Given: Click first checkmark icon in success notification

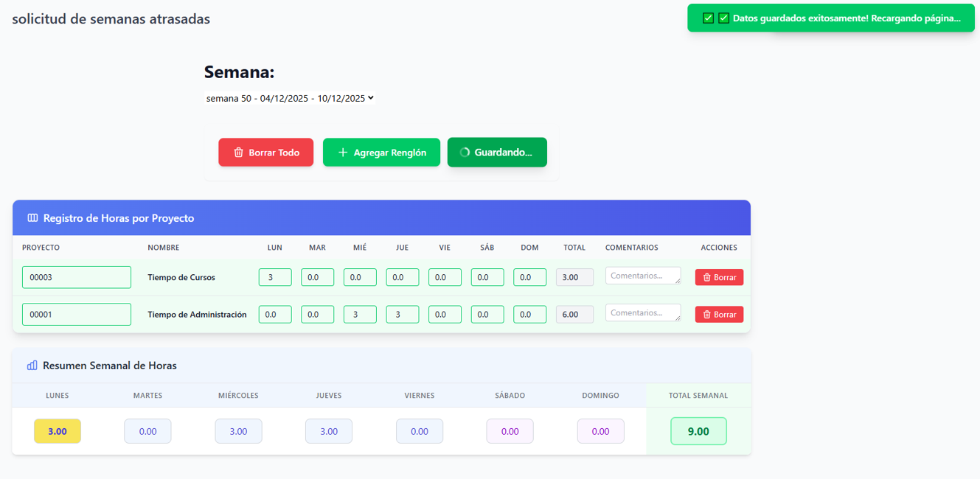Looking at the screenshot, I should point(708,18).
